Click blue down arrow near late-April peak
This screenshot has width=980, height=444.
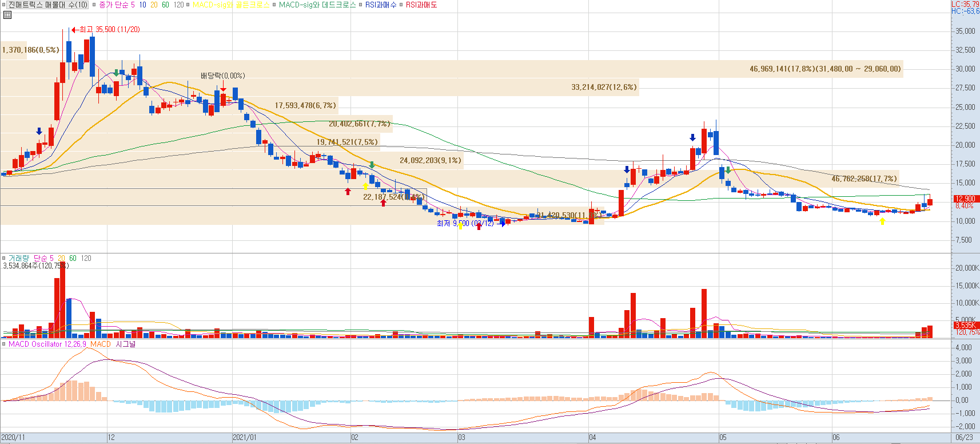coord(692,137)
